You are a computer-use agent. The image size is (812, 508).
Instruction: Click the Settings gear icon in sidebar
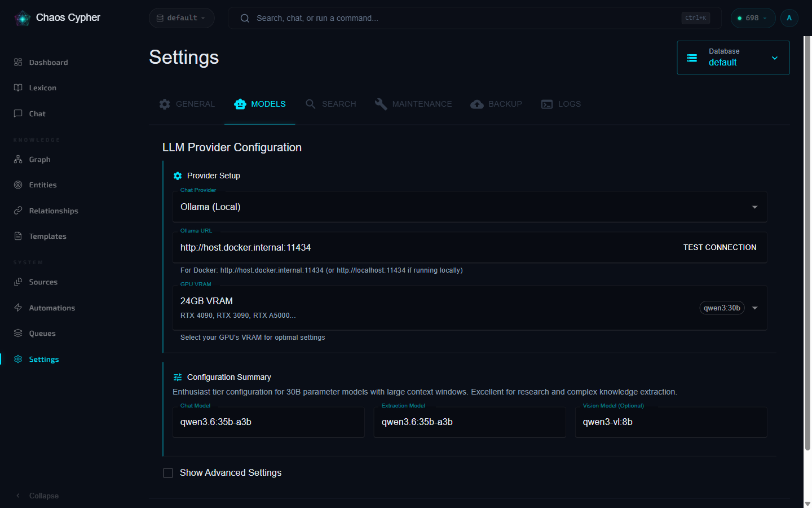tap(18, 359)
